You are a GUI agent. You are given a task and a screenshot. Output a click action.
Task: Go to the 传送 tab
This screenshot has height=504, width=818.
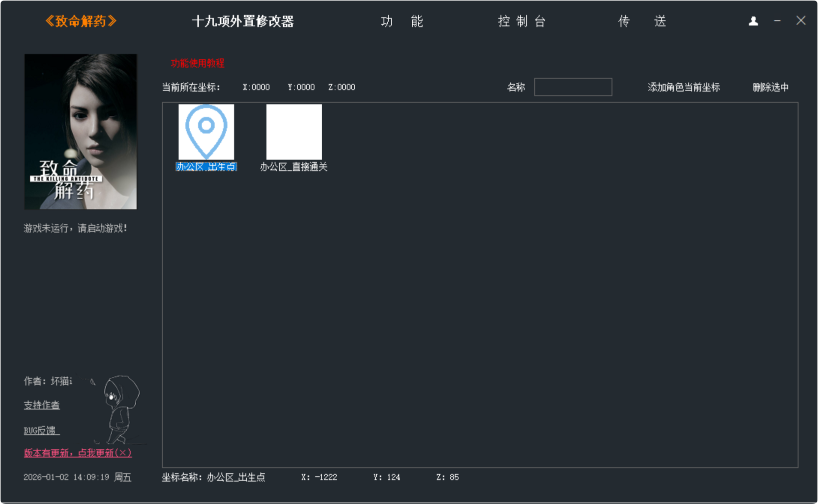point(642,21)
